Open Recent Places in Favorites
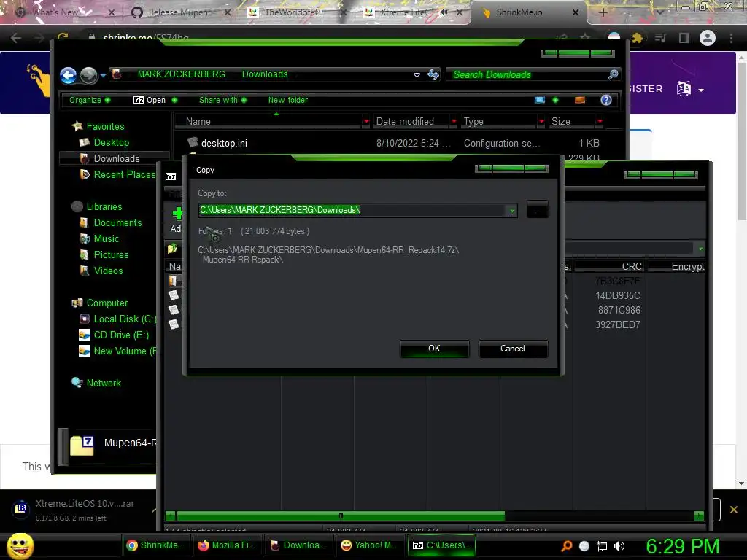This screenshot has height=560, width=747. (124, 175)
